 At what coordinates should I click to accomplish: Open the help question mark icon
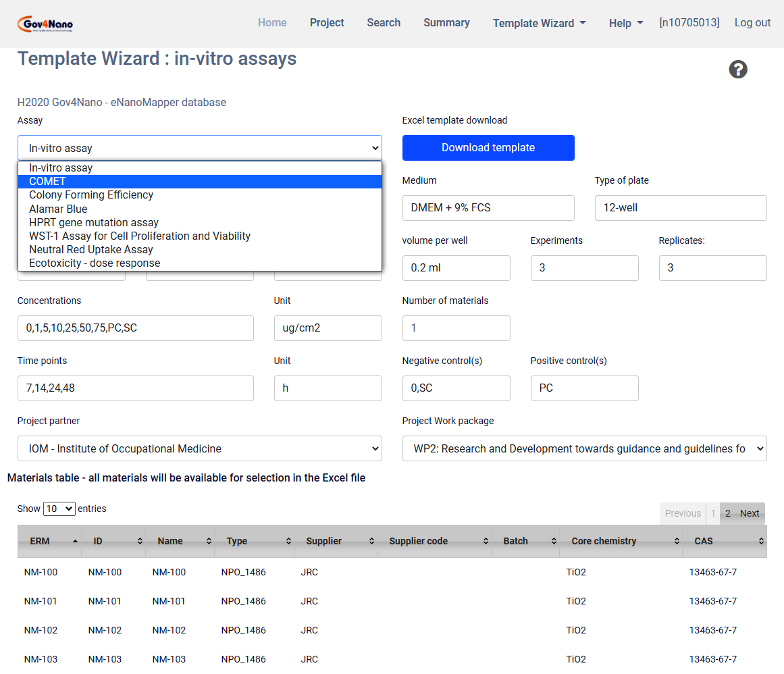tap(738, 70)
